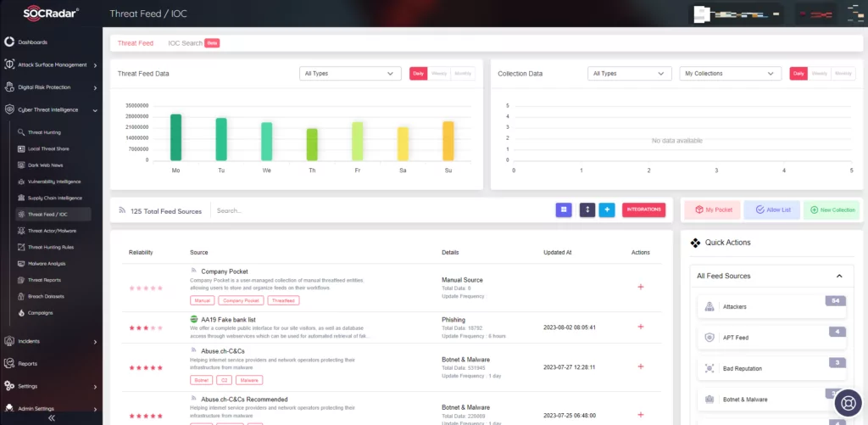Click the Campaigns flame icon
Screen dimensions: 868x425
pyautogui.click(x=21, y=312)
